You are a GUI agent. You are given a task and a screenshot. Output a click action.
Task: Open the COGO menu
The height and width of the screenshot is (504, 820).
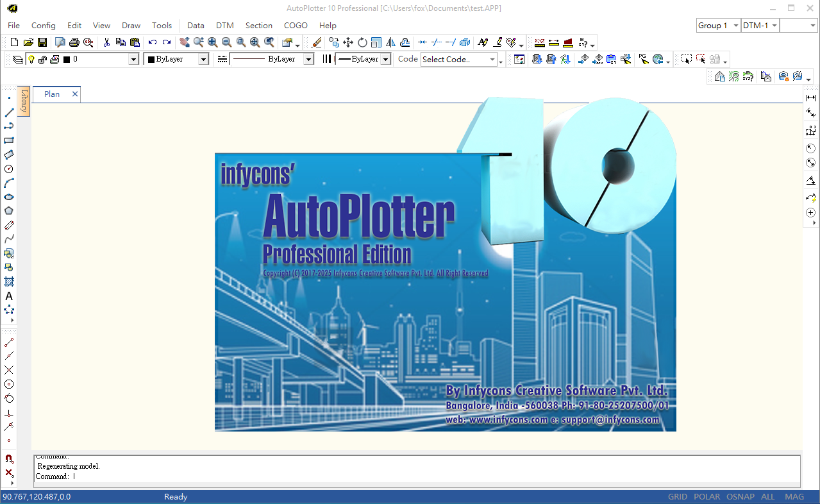[296, 26]
